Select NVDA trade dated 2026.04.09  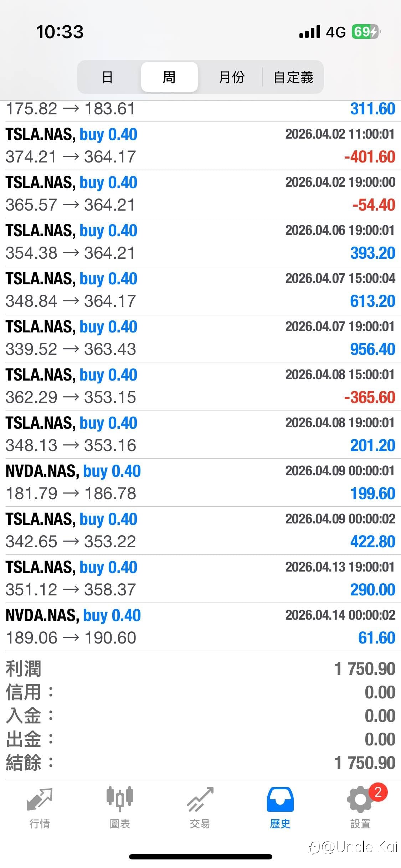click(x=200, y=482)
